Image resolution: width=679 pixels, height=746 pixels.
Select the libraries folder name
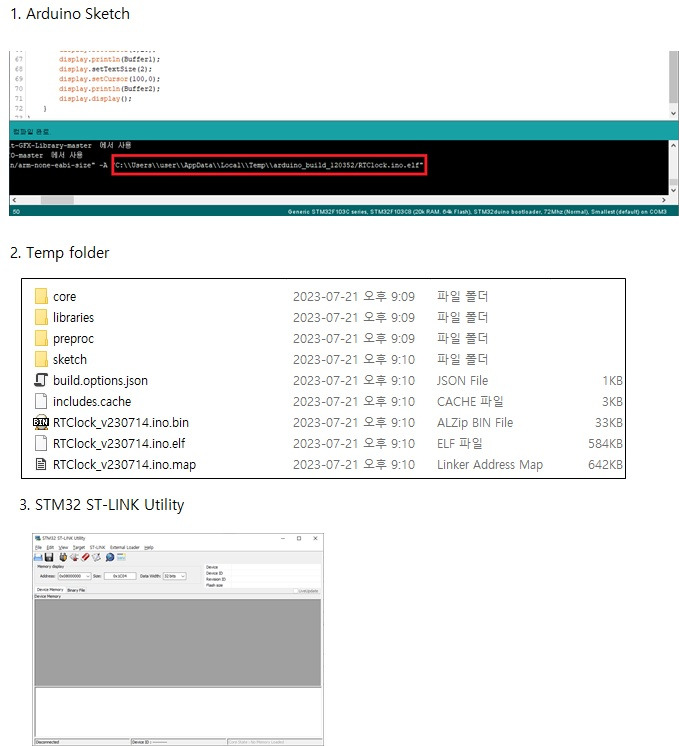coord(73,317)
